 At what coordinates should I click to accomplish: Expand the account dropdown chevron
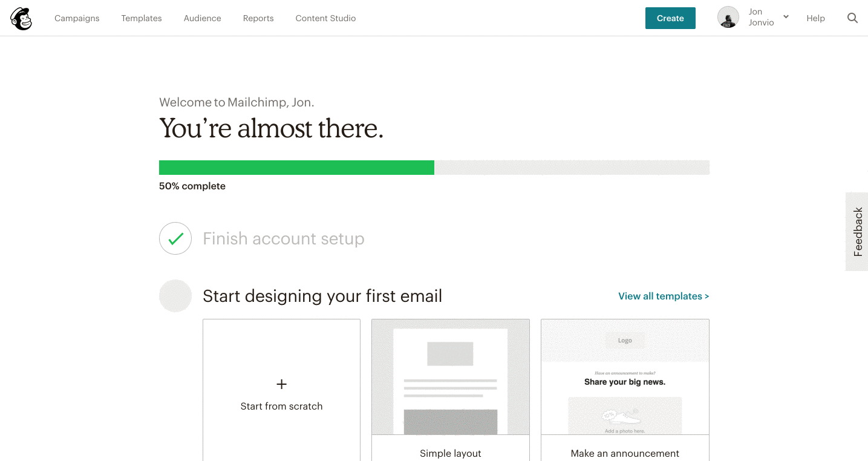click(786, 17)
